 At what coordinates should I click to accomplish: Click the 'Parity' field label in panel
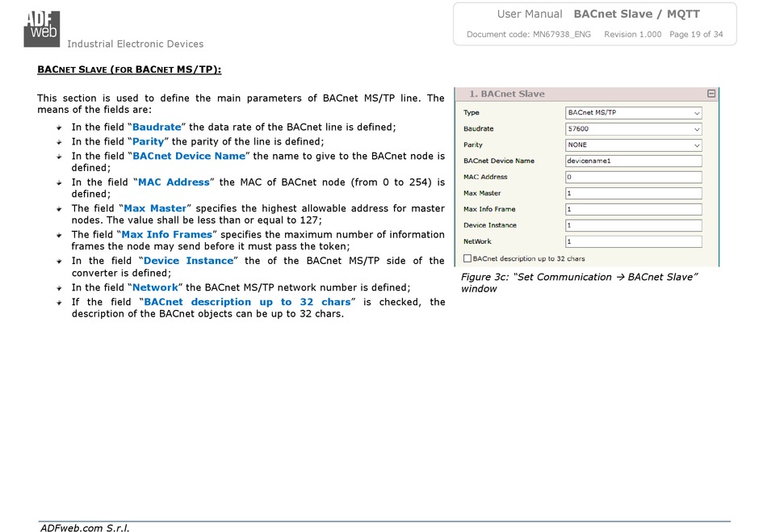[x=472, y=145]
